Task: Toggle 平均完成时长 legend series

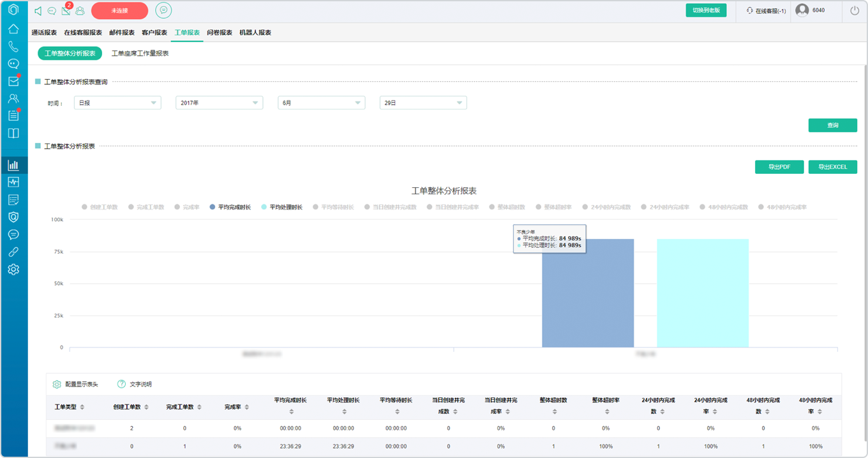Action: (x=230, y=207)
